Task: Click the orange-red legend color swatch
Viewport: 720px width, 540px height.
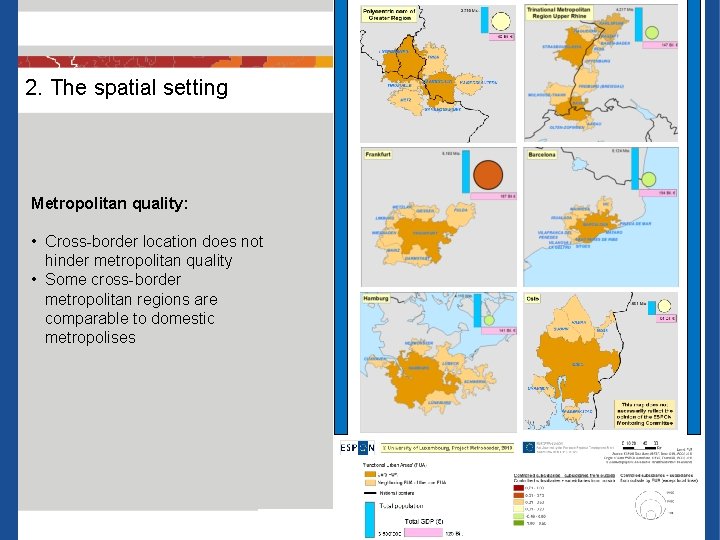Action: (x=518, y=495)
